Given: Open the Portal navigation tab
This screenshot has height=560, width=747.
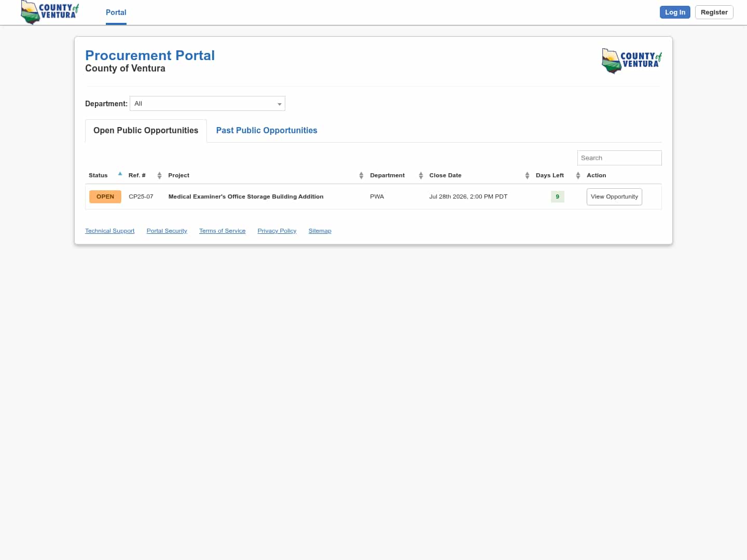Looking at the screenshot, I should tap(116, 12).
